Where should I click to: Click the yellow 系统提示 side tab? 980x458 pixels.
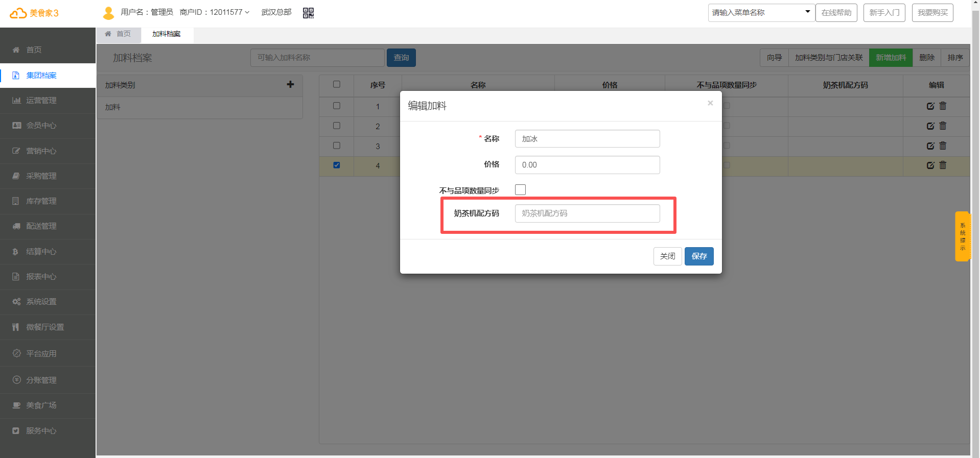point(962,236)
